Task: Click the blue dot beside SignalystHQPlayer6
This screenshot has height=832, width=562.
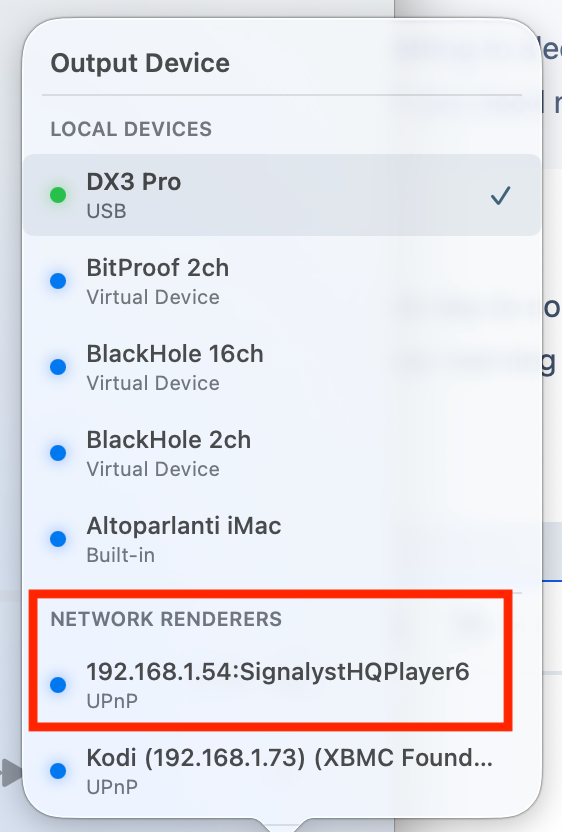Action: pos(58,685)
